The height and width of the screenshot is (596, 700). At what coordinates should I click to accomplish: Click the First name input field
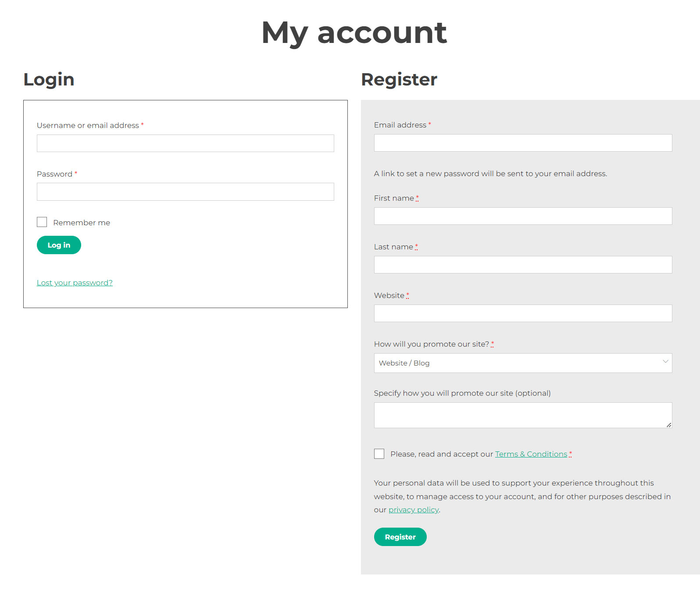pos(523,216)
